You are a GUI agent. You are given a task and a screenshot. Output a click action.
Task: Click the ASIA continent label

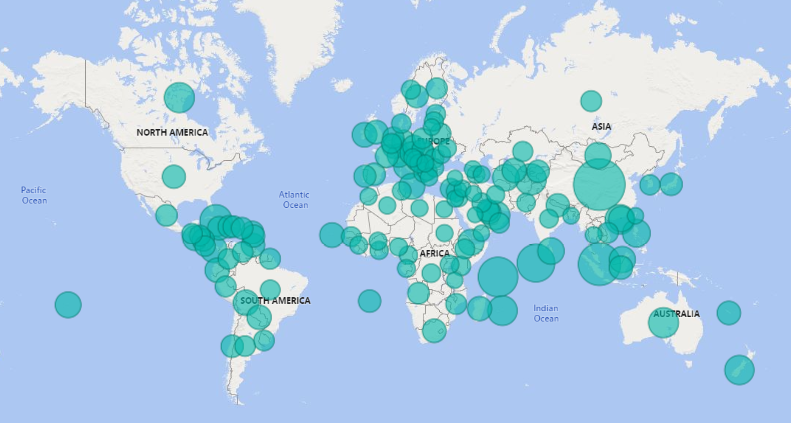(601, 127)
